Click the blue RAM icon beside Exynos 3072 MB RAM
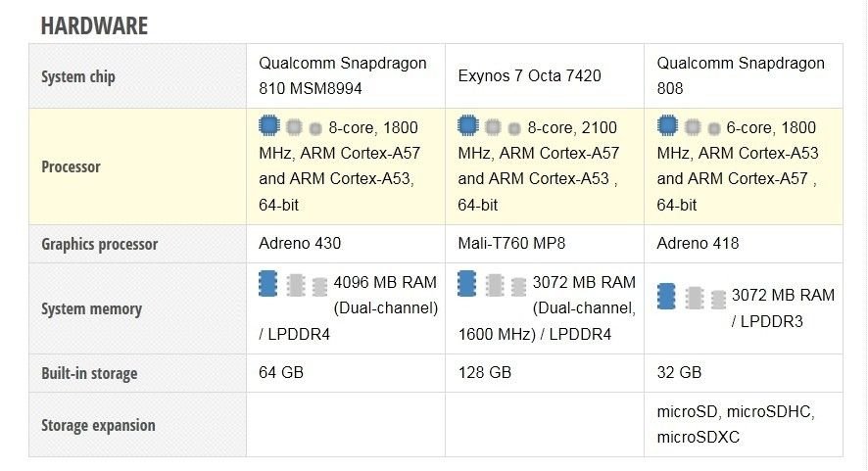Viewport: 868px width, 471px height. pyautogui.click(x=466, y=283)
